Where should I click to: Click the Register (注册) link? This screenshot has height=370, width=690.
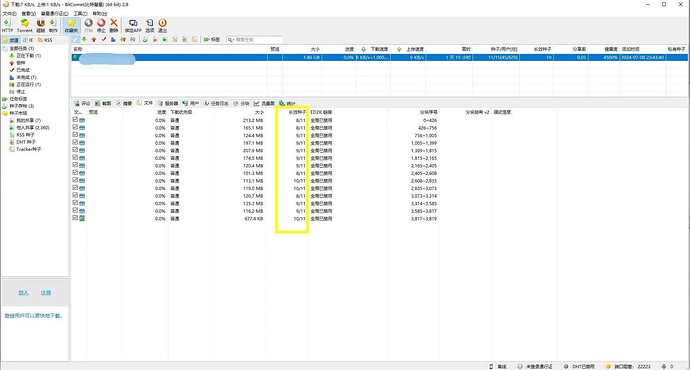click(46, 293)
